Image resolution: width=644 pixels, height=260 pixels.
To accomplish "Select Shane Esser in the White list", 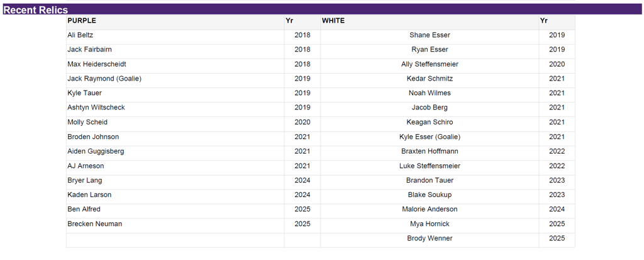I will pos(430,35).
